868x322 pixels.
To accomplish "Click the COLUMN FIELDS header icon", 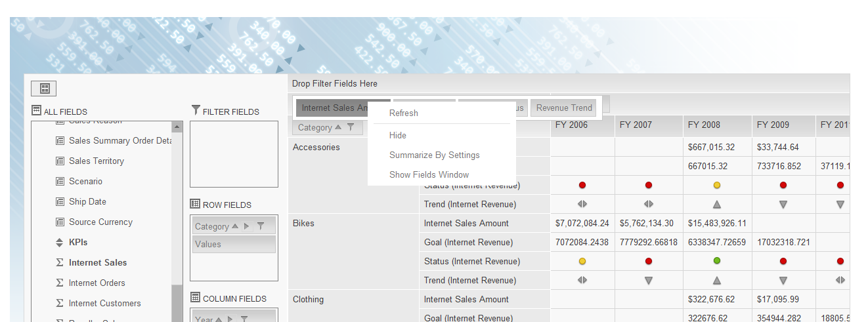I will click(x=195, y=298).
